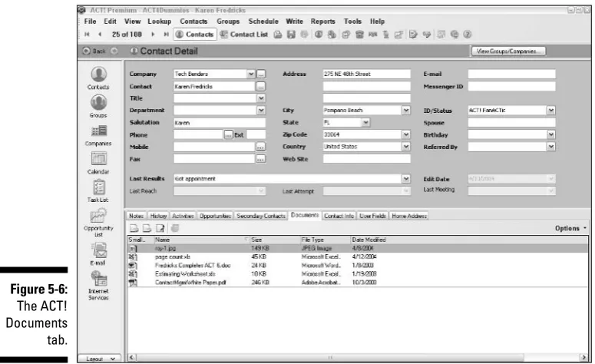
Task: Click the second icon in the Documents tab toolbar
Action: pos(147,228)
